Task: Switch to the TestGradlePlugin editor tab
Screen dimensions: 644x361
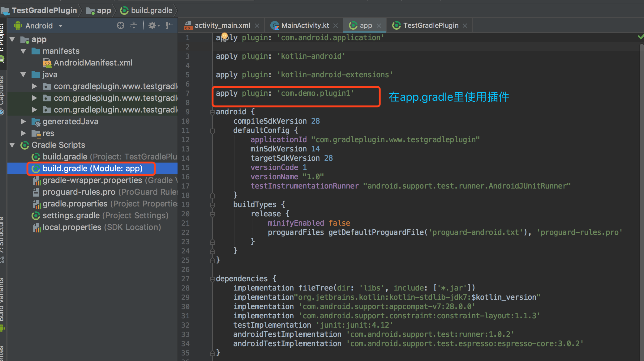Action: click(x=430, y=26)
